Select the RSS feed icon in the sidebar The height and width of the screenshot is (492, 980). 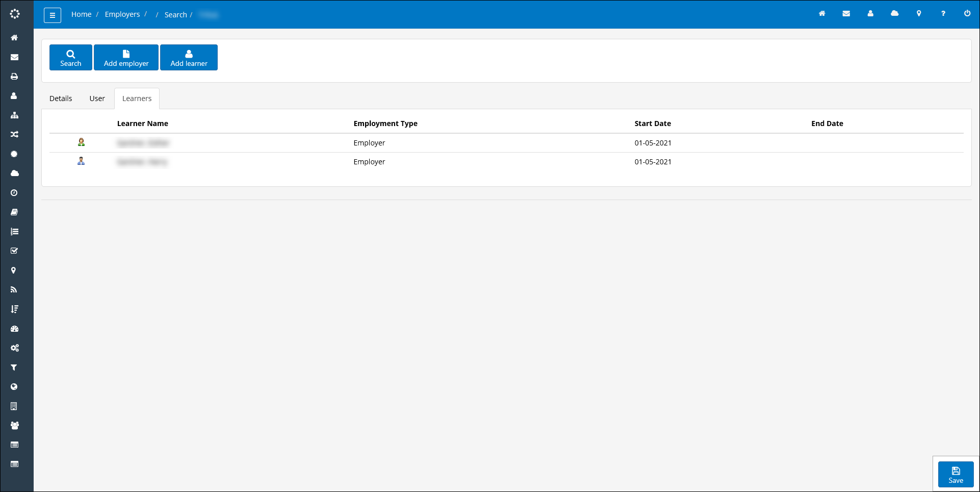point(14,289)
